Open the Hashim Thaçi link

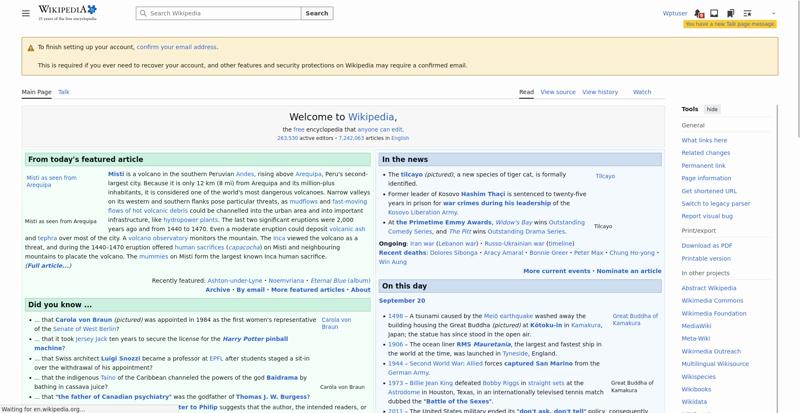[481, 194]
